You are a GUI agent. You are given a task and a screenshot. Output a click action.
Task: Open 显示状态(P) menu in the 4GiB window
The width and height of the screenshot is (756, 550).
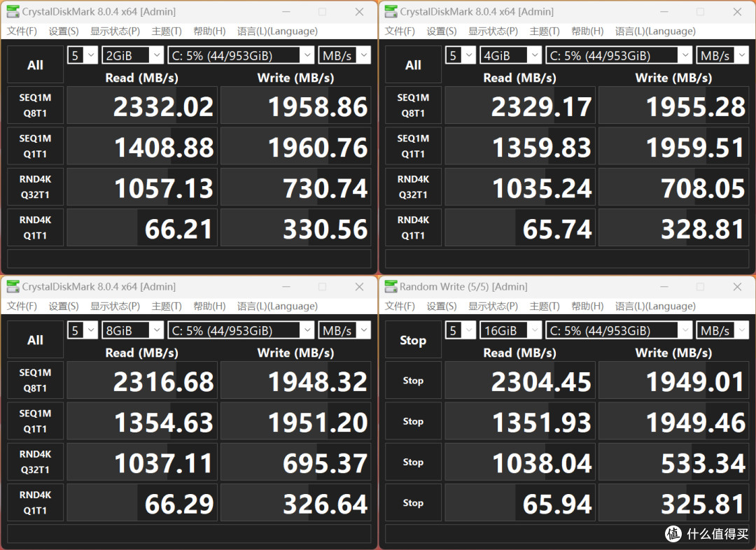point(493,31)
